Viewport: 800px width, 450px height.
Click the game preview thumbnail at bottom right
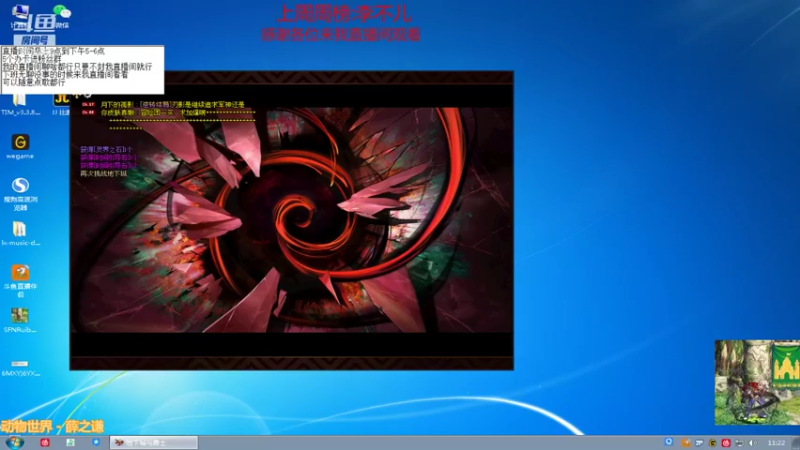[757, 383]
